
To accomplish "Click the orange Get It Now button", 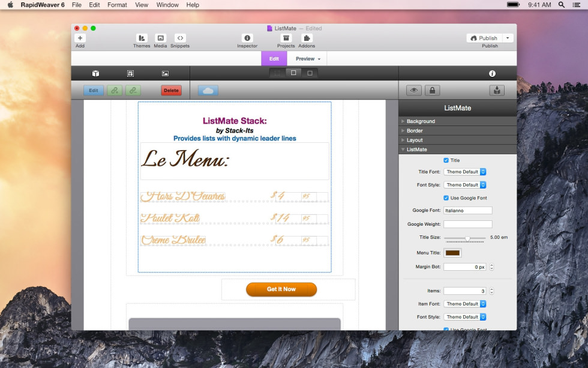I will (281, 289).
